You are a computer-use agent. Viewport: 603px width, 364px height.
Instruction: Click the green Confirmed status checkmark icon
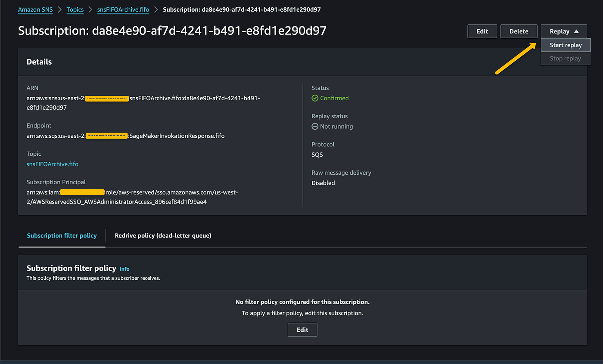point(315,98)
